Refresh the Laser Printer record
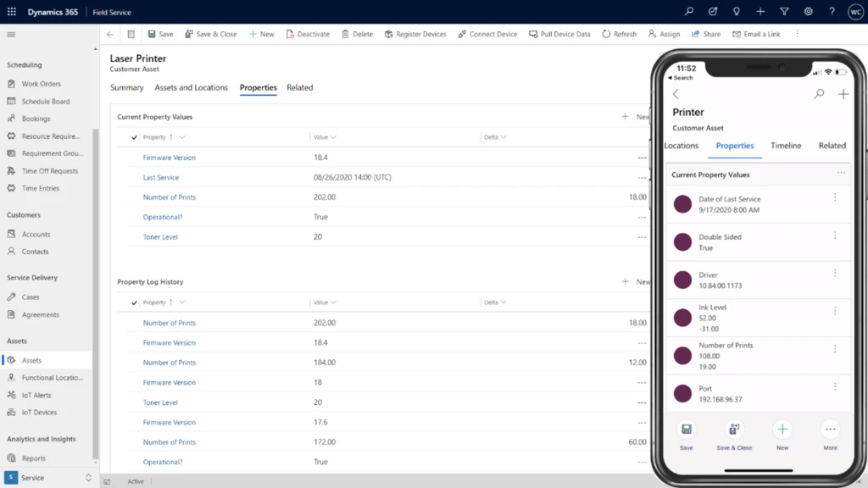 tap(619, 34)
